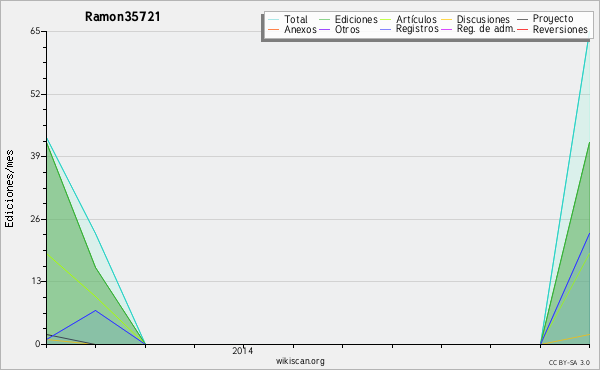The width and height of the screenshot is (600, 370).
Task: Click the Registros legend label
Action: [417, 29]
